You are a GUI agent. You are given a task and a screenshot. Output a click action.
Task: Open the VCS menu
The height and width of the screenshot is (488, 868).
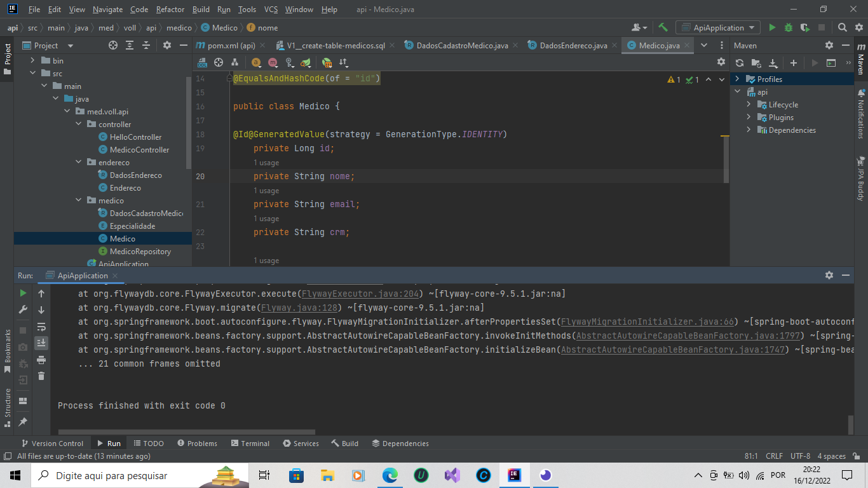[x=271, y=10]
